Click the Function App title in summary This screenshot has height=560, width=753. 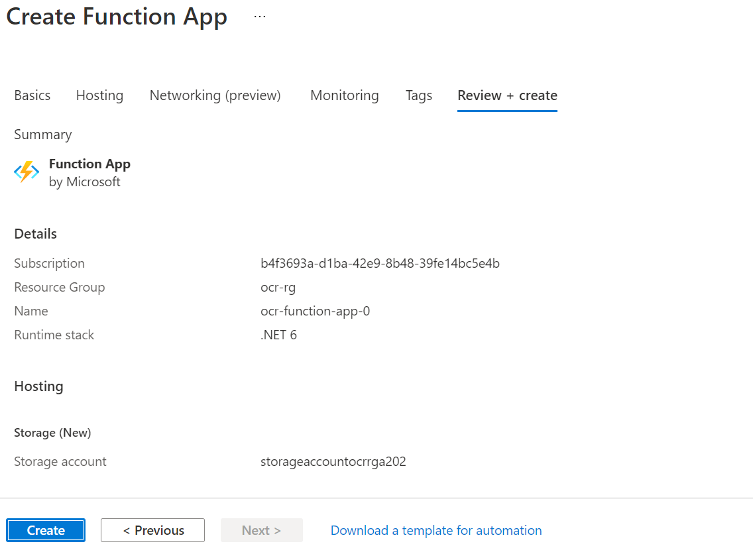pos(89,164)
